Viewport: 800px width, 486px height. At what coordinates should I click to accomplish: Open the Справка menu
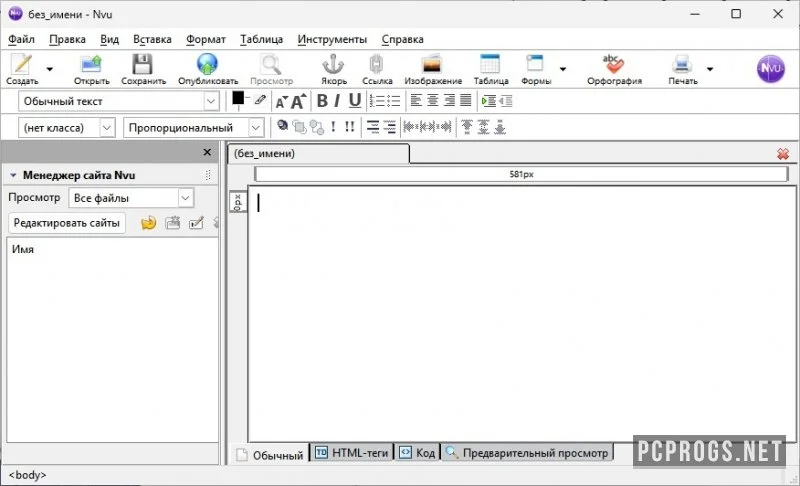[403, 39]
